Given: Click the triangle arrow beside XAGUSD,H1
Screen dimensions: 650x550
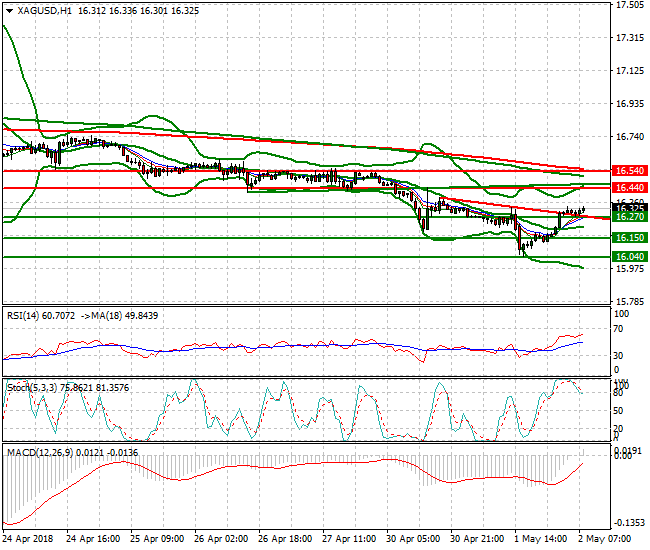Looking at the screenshot, I should coord(8,10).
